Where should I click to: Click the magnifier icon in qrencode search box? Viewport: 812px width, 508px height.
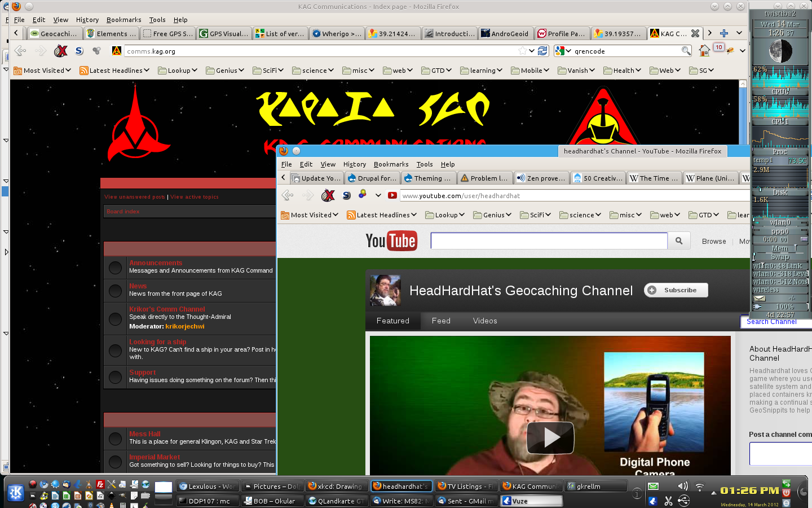tap(686, 51)
